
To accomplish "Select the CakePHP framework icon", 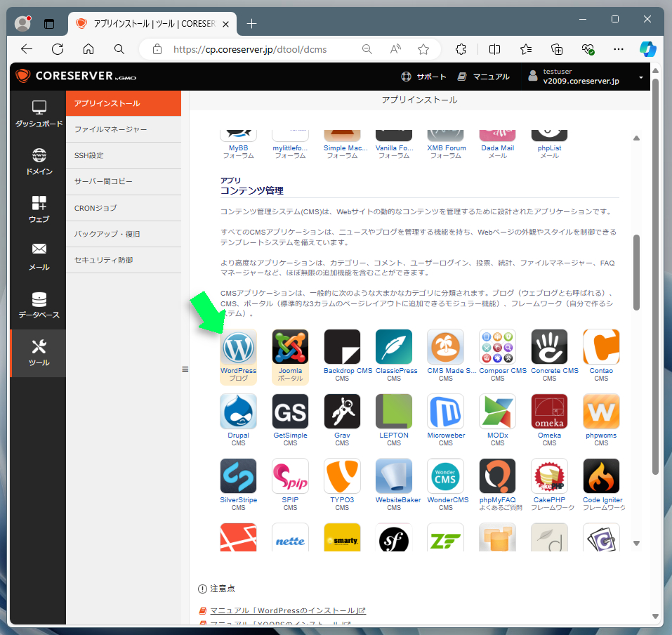I will click(x=549, y=476).
